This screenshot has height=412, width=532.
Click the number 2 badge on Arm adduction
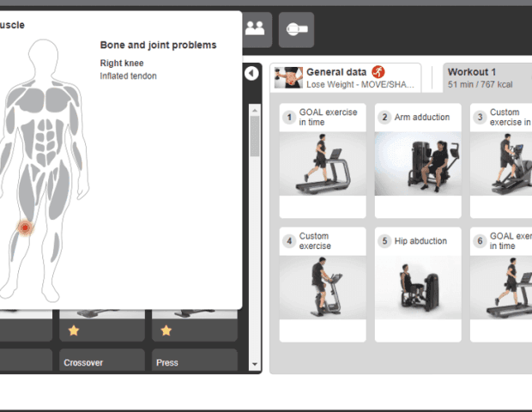click(384, 118)
